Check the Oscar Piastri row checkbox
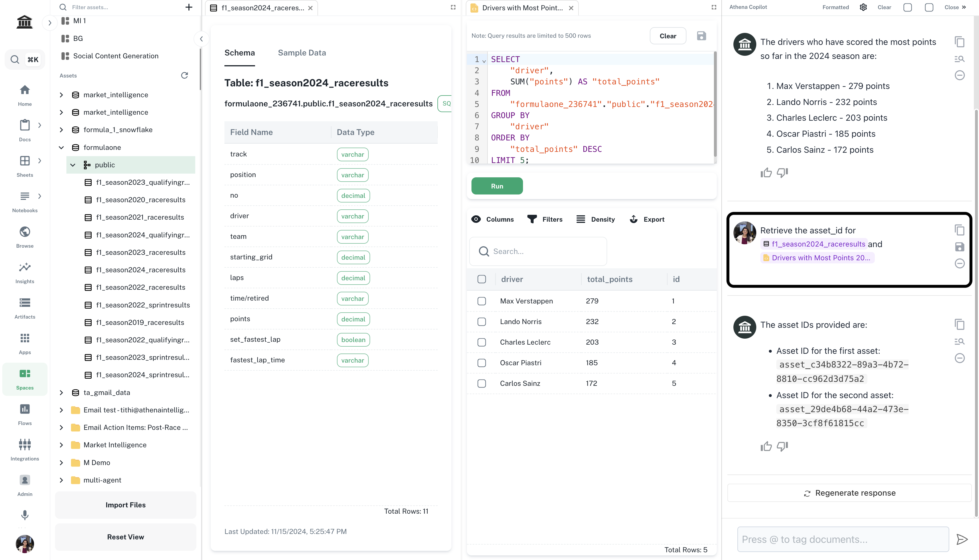The image size is (979, 560). click(x=481, y=363)
